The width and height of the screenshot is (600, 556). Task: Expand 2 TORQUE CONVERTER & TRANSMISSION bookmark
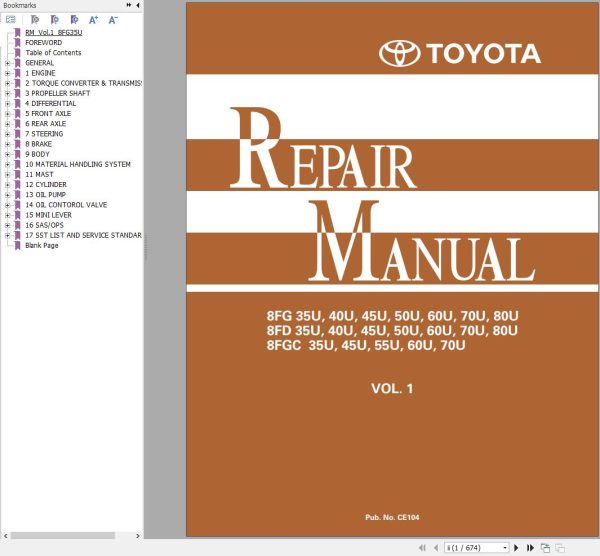7,83
